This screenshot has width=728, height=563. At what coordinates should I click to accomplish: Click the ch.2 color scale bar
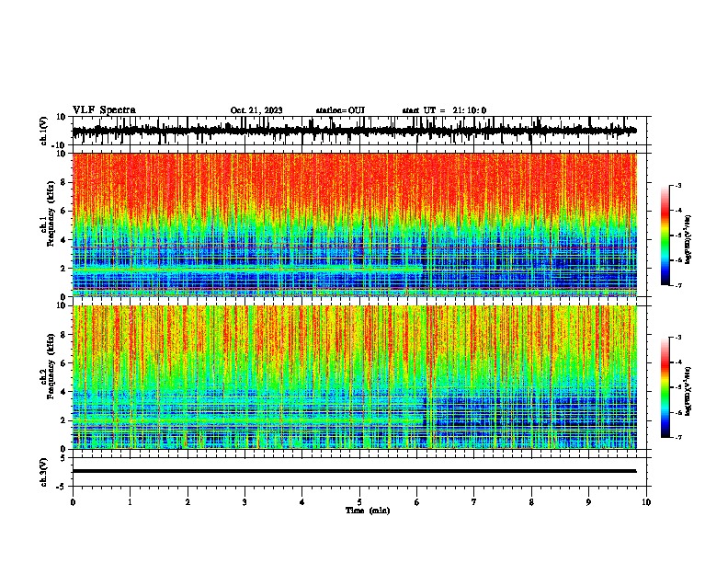[665, 387]
